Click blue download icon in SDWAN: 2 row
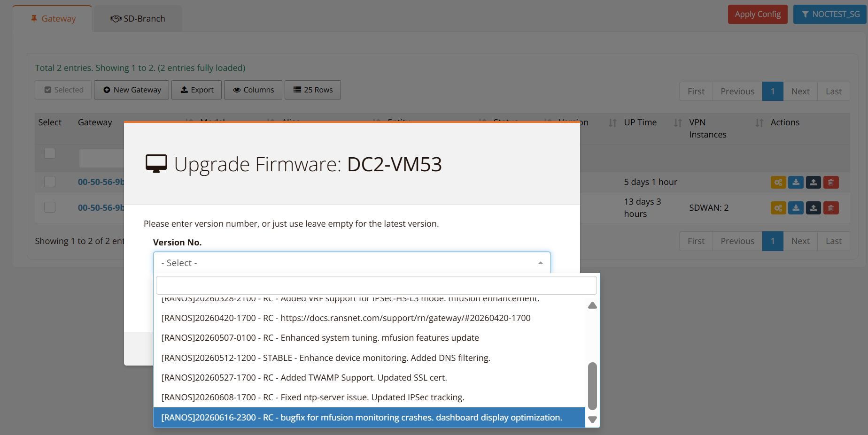This screenshot has height=435, width=868. [796, 208]
